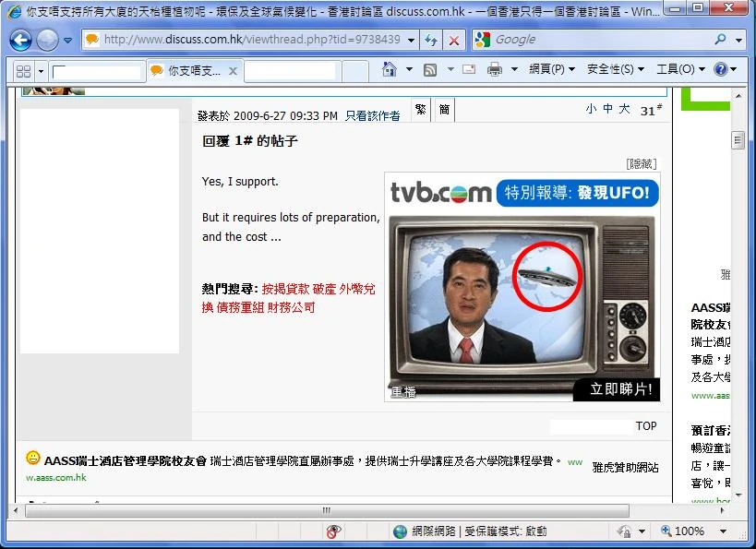Select the blank tab after 你支唔支

293,71
